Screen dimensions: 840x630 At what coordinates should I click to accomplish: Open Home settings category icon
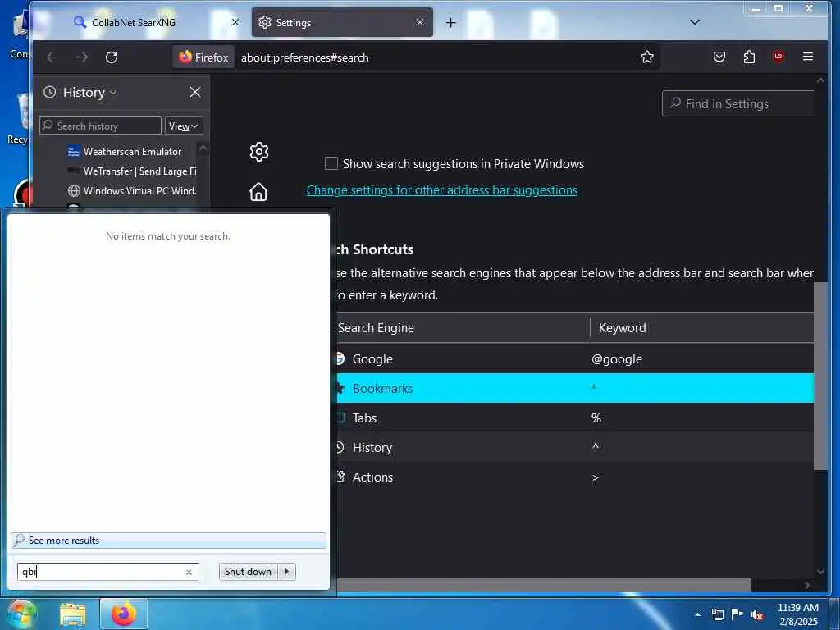[x=258, y=191]
